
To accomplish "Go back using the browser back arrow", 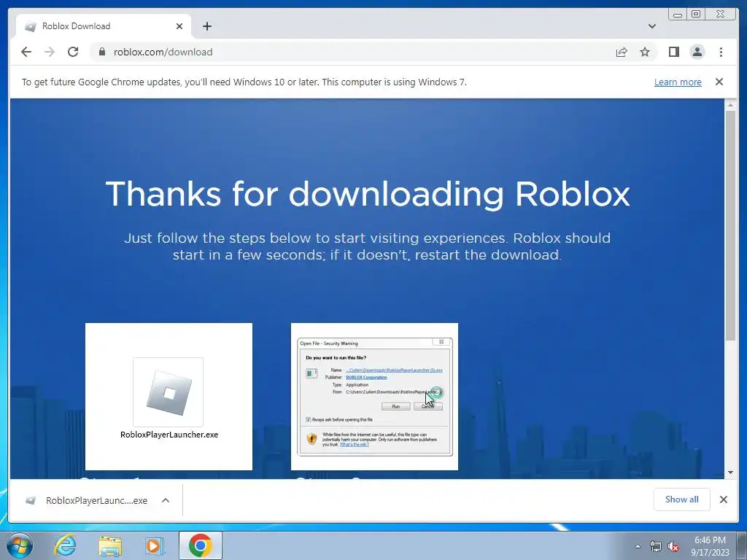I will [x=26, y=52].
